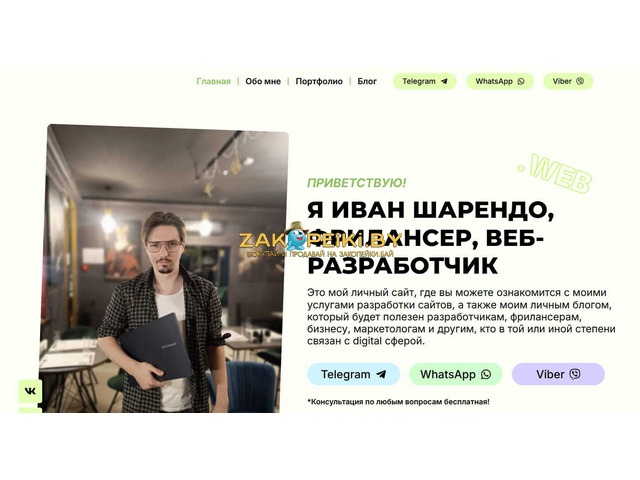Open partially visible social button below VK

[x=30, y=410]
